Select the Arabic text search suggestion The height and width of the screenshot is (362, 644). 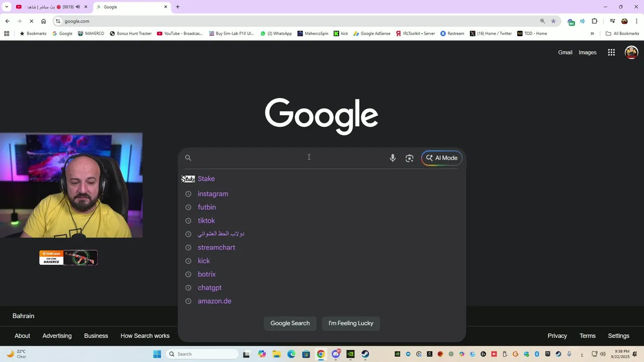(322, 234)
